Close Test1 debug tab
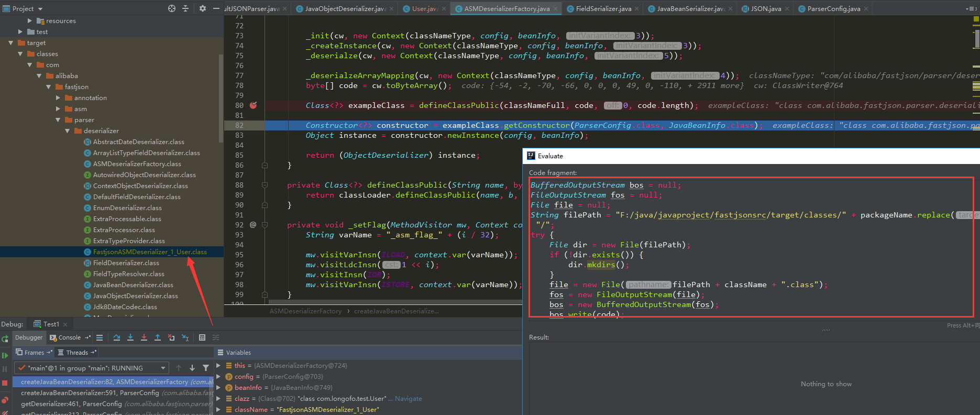The image size is (980, 415). click(65, 324)
